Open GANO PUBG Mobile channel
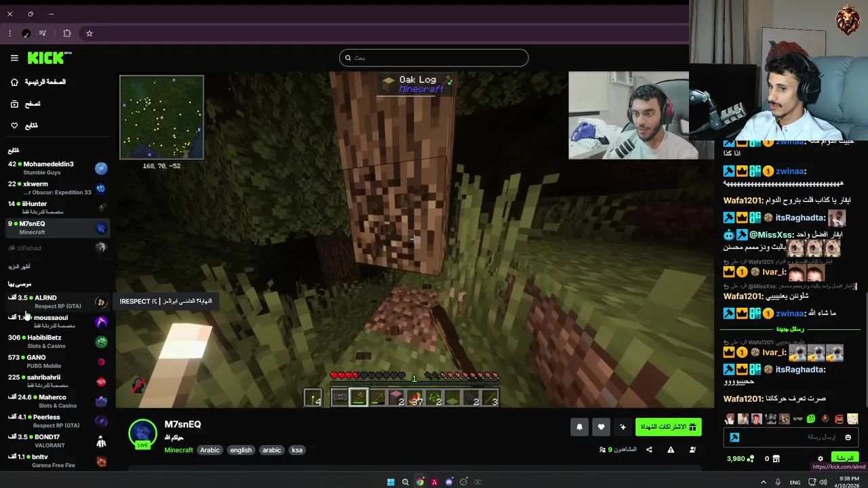868x488 pixels. coord(58,361)
